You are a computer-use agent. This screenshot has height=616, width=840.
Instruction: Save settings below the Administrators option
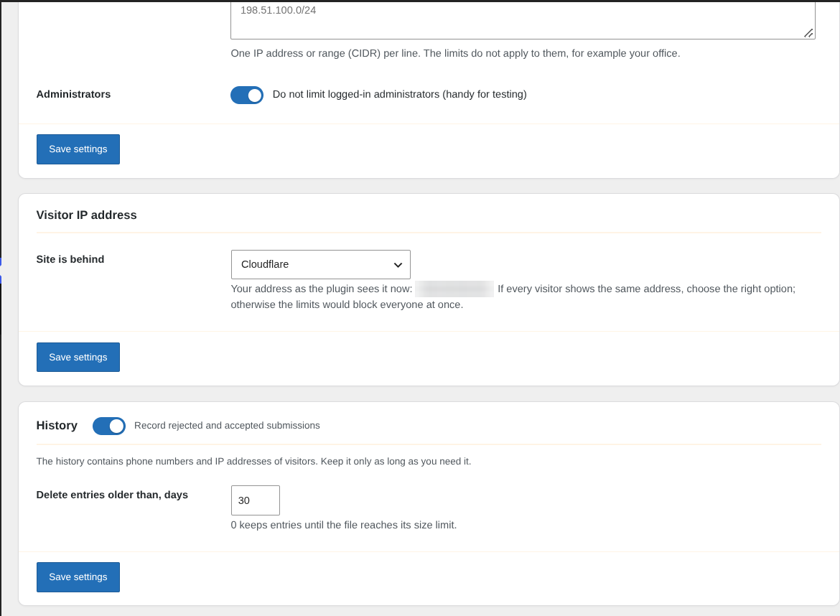78,149
